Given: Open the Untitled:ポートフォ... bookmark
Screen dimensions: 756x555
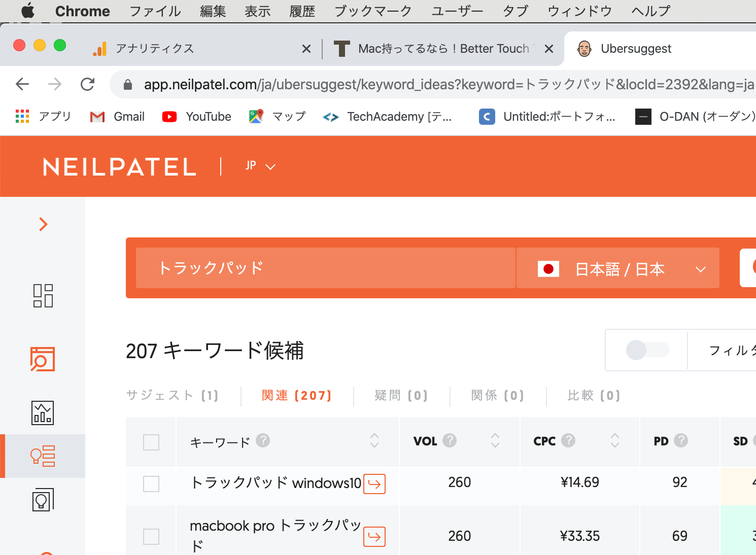Looking at the screenshot, I should click(547, 117).
